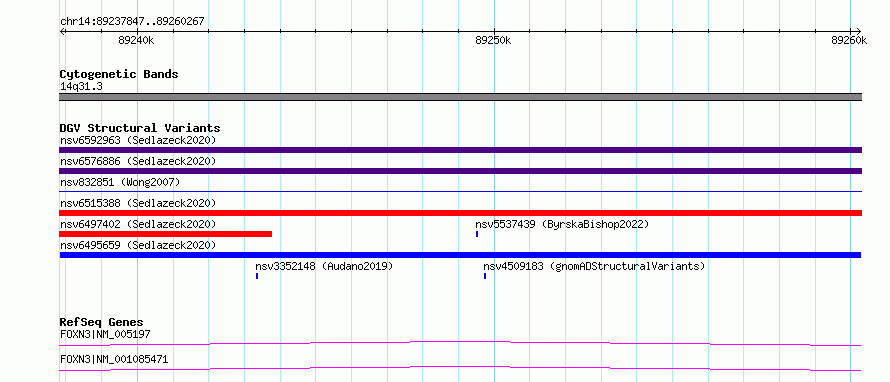Open the nsv5537439 (ByrskaBishop2022) label
This screenshot has height=382, width=890.
[562, 224]
